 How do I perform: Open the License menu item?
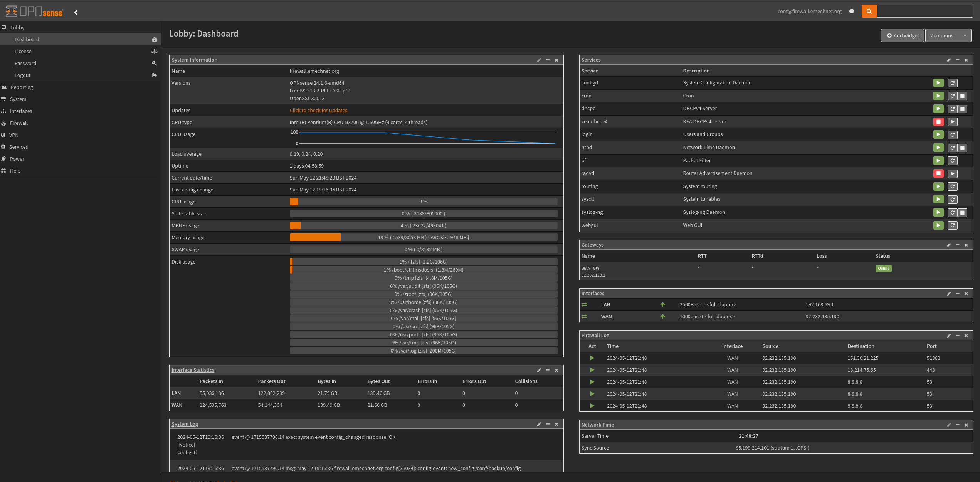pyautogui.click(x=23, y=51)
